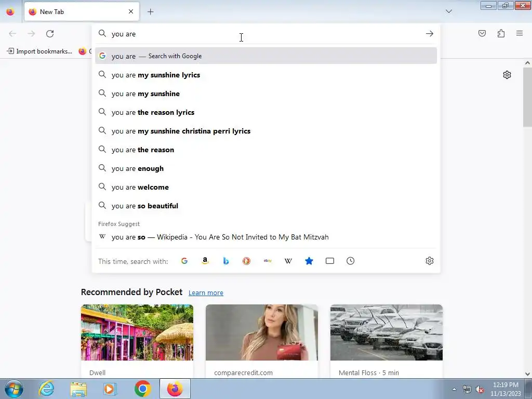Choose suggestion 'you are welcome'

266,187
